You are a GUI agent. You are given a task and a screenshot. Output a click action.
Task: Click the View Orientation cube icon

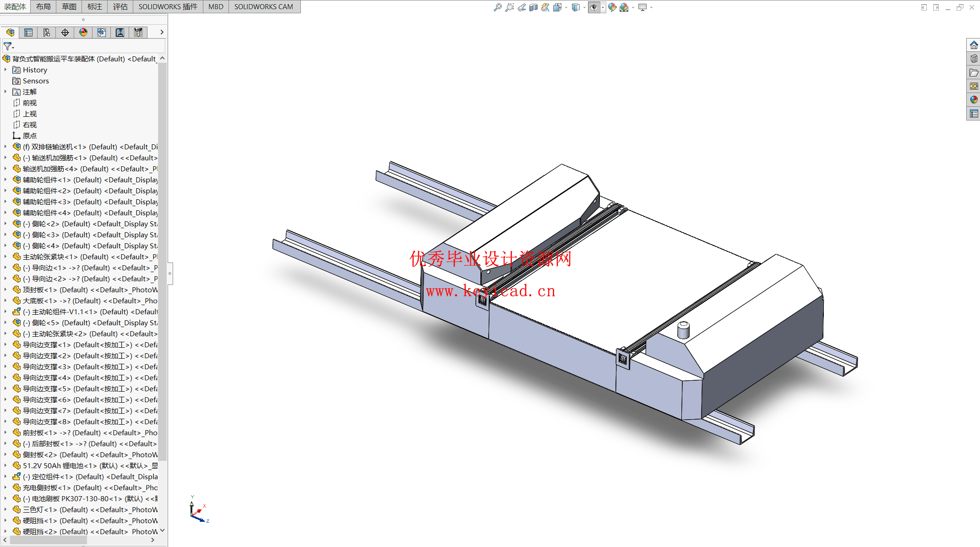coord(557,7)
